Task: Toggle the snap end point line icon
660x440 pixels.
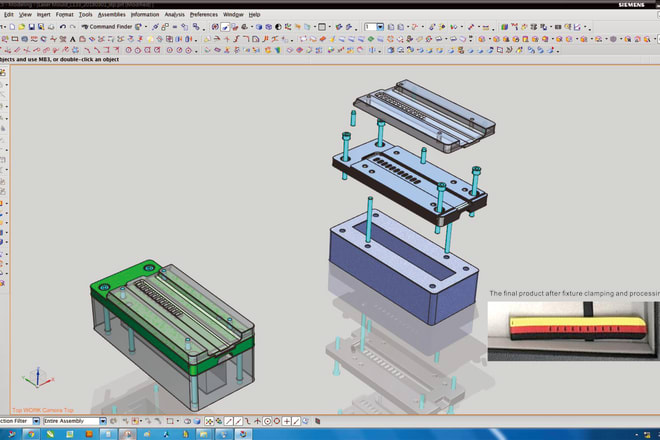Action: click(x=229, y=421)
